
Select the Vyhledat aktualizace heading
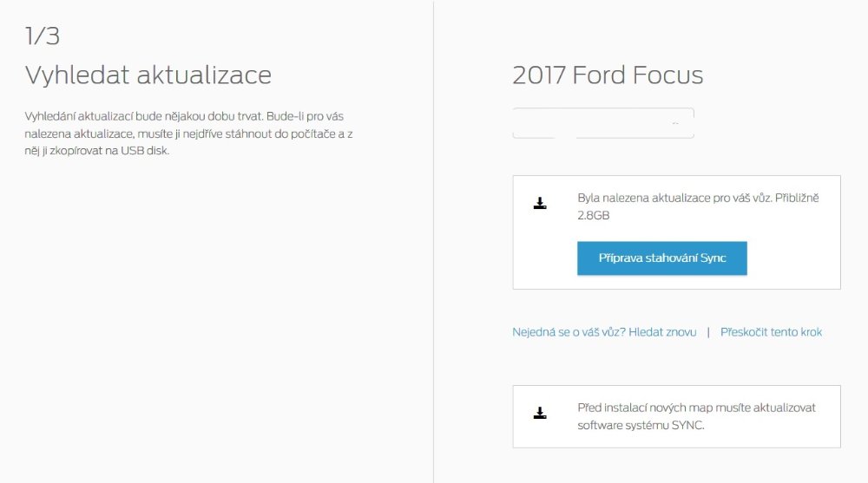(x=148, y=75)
